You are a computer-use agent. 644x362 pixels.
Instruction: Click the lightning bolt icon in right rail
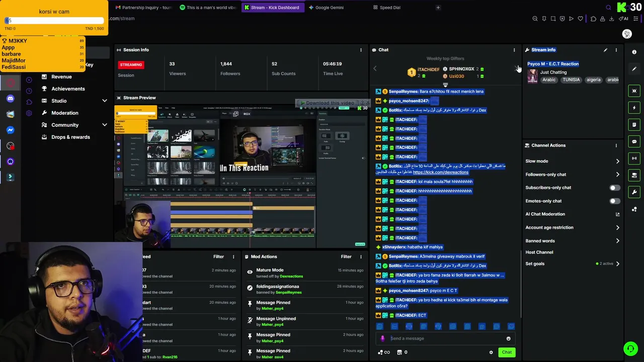(x=634, y=108)
